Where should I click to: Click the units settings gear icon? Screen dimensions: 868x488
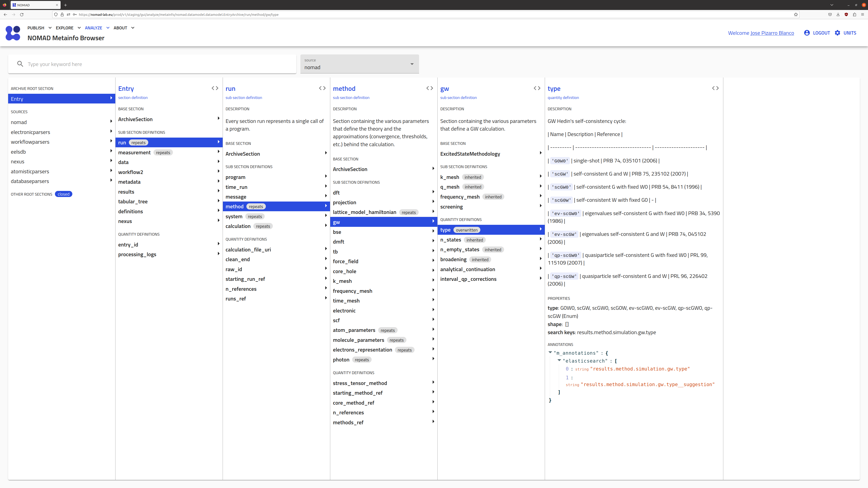pos(838,33)
